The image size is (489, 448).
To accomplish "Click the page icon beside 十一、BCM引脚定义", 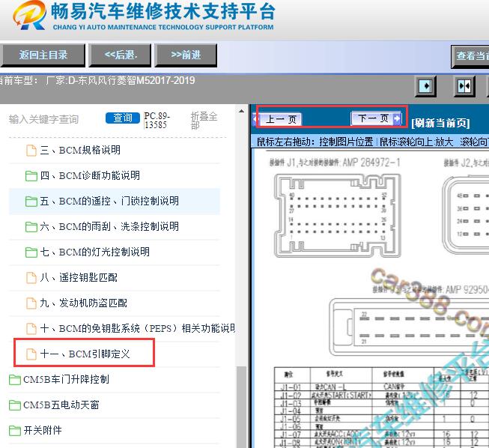I will tap(31, 354).
